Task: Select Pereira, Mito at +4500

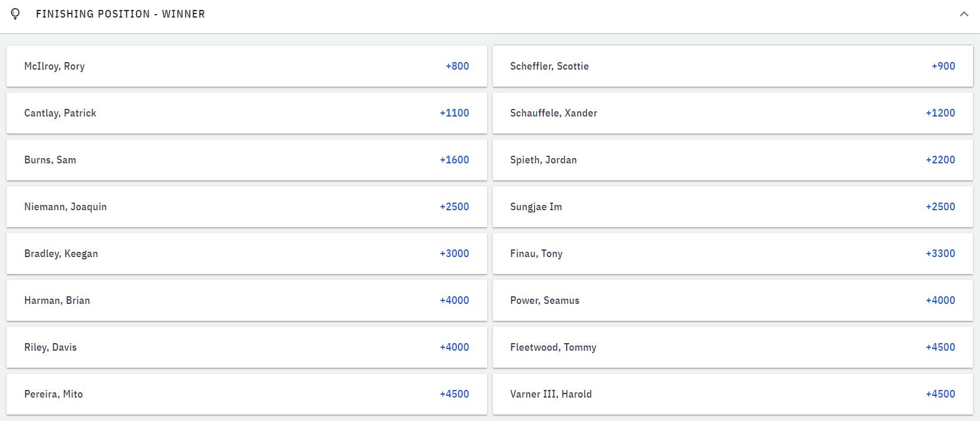Action: [x=246, y=394]
